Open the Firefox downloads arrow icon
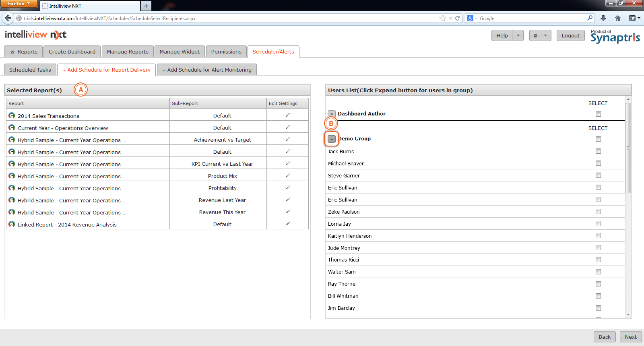Viewport: 644px width, 346px height. pos(603,18)
